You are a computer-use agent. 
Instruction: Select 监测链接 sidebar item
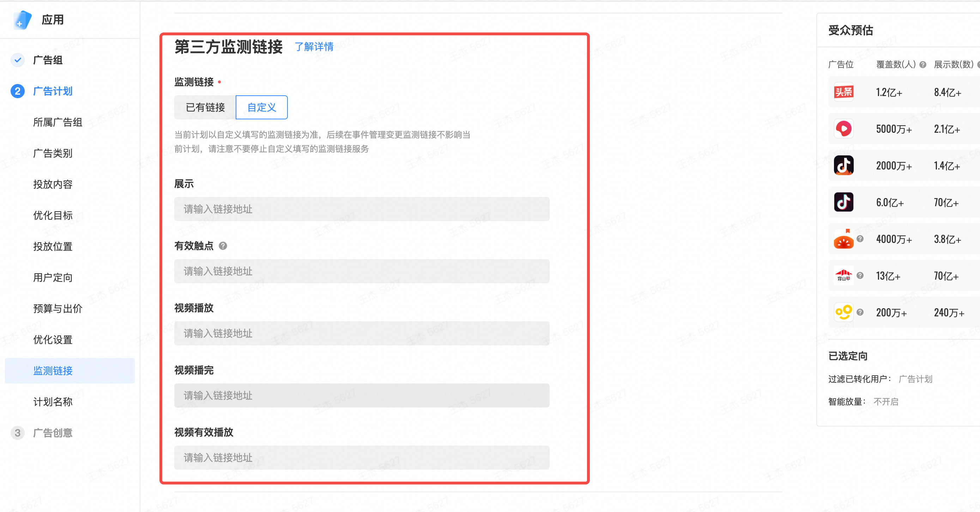click(x=53, y=371)
